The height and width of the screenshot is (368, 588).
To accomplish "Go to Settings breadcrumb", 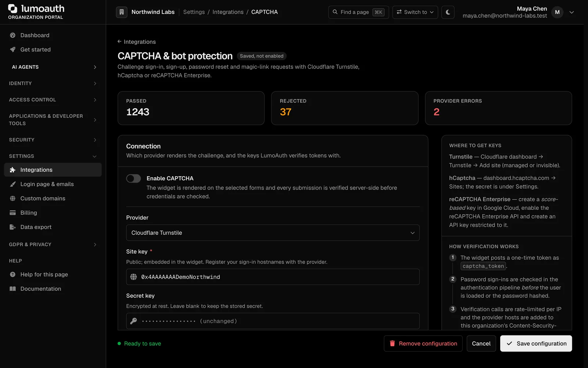I will point(194,12).
